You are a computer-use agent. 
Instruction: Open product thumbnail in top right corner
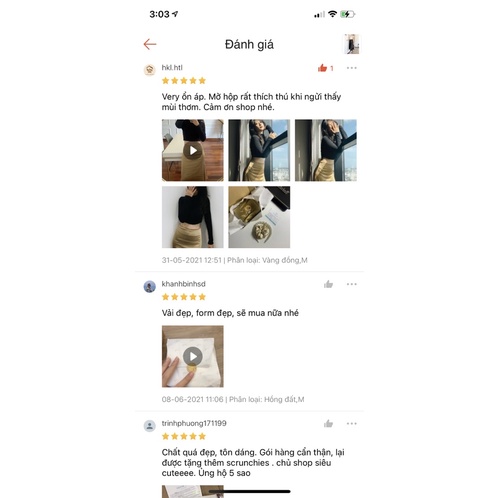tap(352, 44)
